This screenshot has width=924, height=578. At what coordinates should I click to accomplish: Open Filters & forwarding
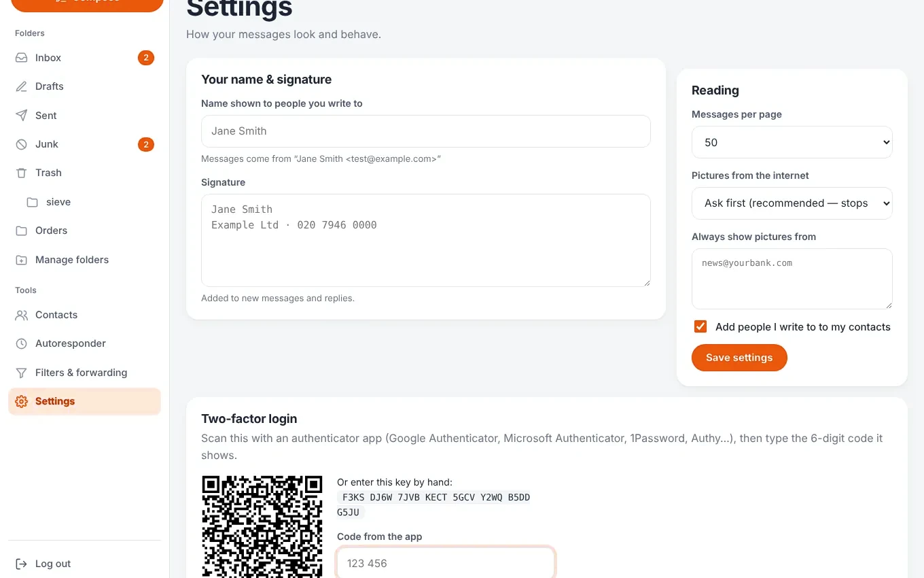[x=84, y=373]
